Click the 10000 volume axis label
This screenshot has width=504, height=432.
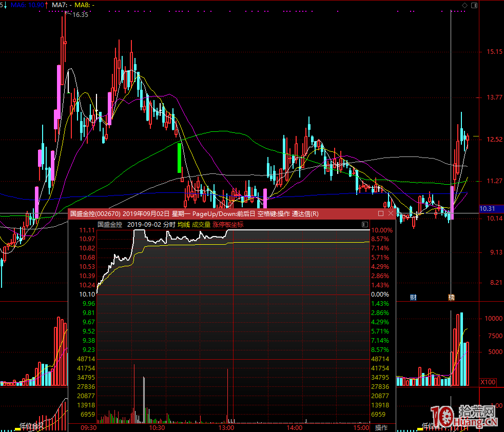(493, 318)
